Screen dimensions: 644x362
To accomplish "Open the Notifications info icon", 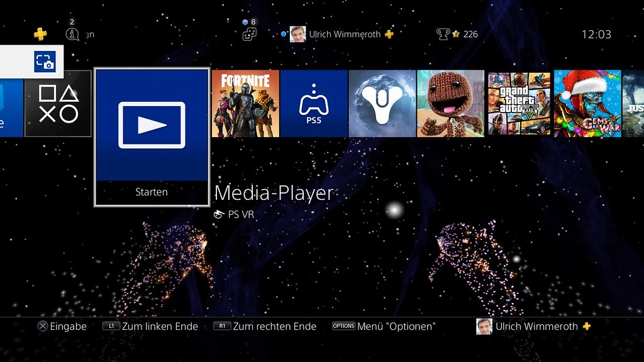I will (x=72, y=35).
